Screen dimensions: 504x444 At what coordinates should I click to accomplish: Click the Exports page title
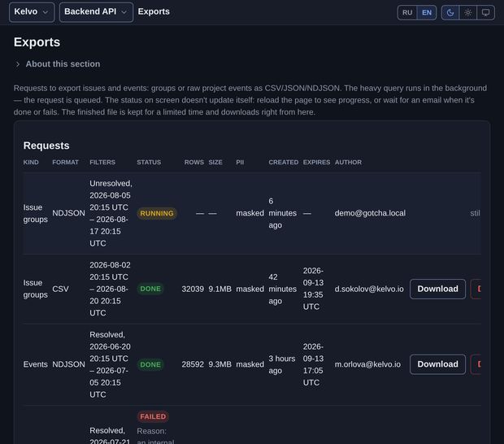(37, 42)
